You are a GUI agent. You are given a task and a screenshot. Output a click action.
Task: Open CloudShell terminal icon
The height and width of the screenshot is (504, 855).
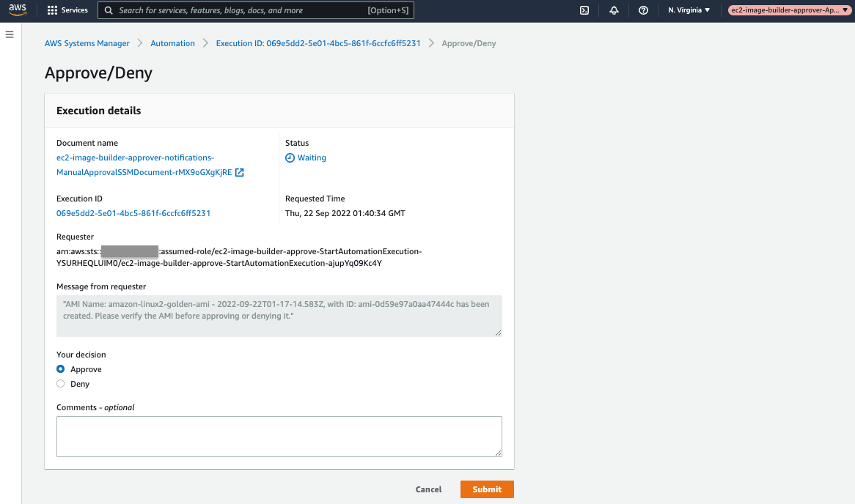[584, 10]
